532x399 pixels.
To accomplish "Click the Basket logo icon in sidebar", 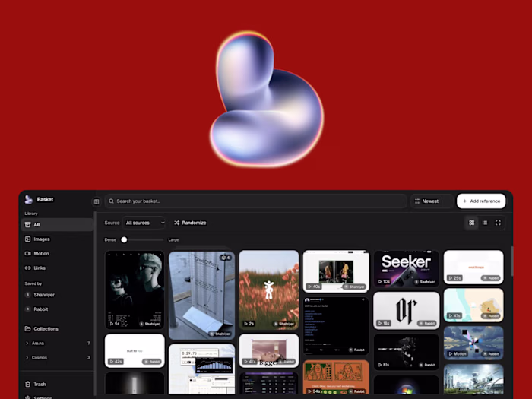I will point(29,199).
